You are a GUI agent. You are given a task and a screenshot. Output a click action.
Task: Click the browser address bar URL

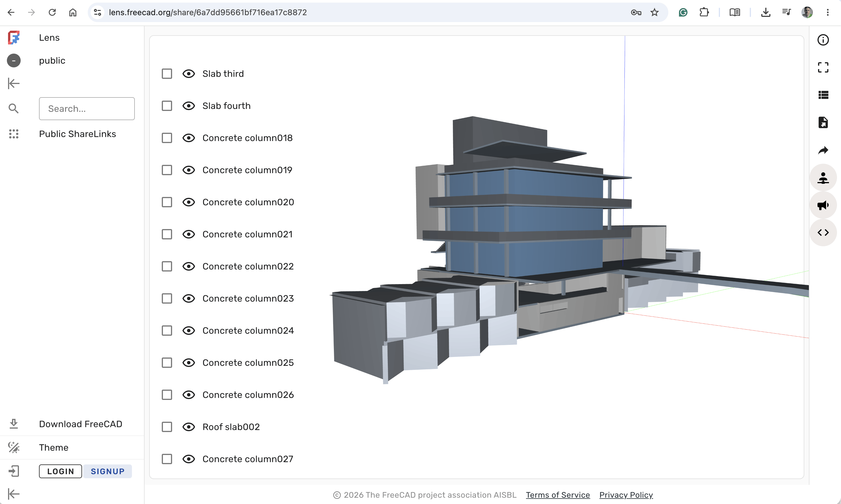(208, 12)
